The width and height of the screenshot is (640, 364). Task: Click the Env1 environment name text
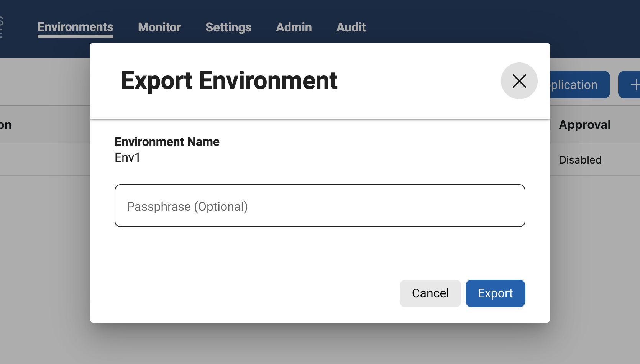click(127, 157)
